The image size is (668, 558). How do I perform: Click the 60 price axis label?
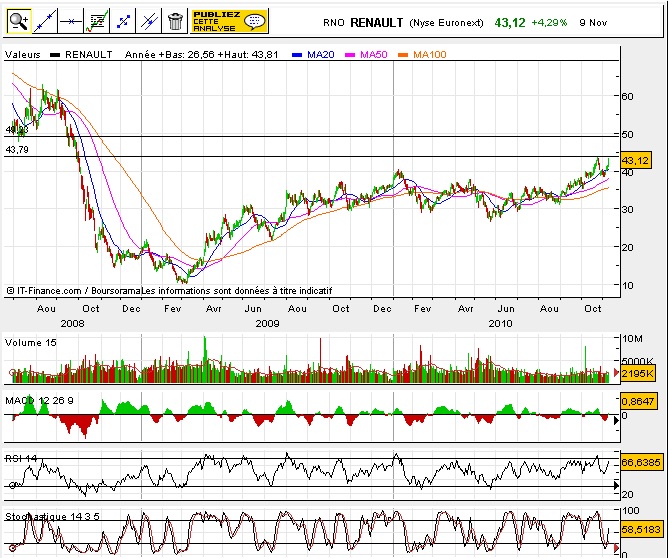(628, 97)
